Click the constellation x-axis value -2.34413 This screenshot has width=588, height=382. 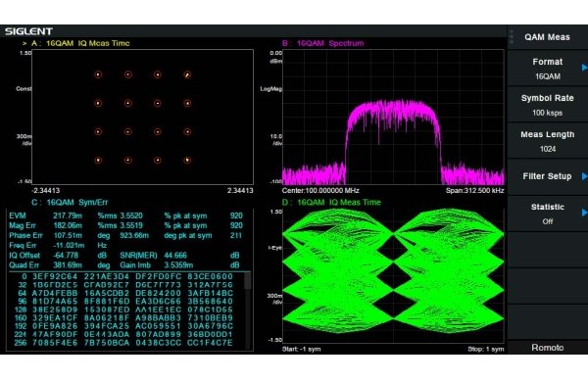coord(46,190)
